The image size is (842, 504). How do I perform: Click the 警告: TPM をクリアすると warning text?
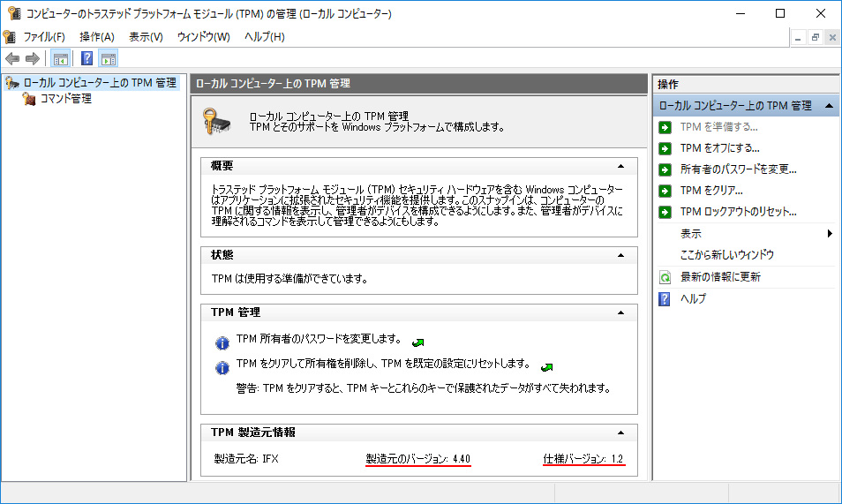pyautogui.click(x=423, y=388)
